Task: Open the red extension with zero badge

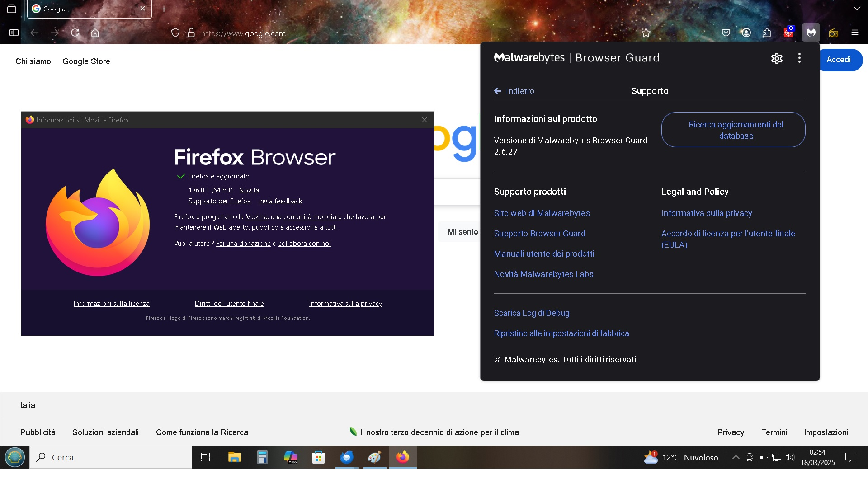Action: click(x=788, y=32)
